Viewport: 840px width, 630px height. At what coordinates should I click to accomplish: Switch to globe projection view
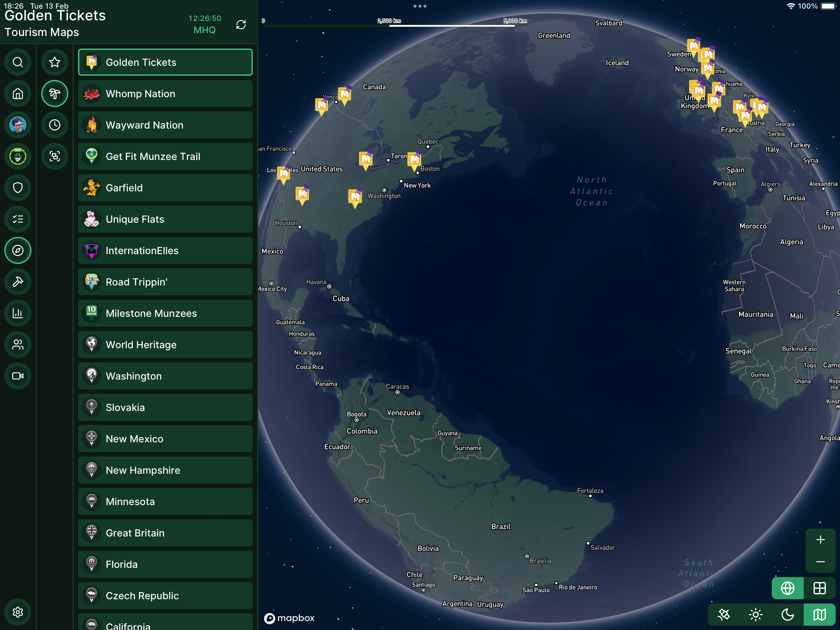point(788,588)
